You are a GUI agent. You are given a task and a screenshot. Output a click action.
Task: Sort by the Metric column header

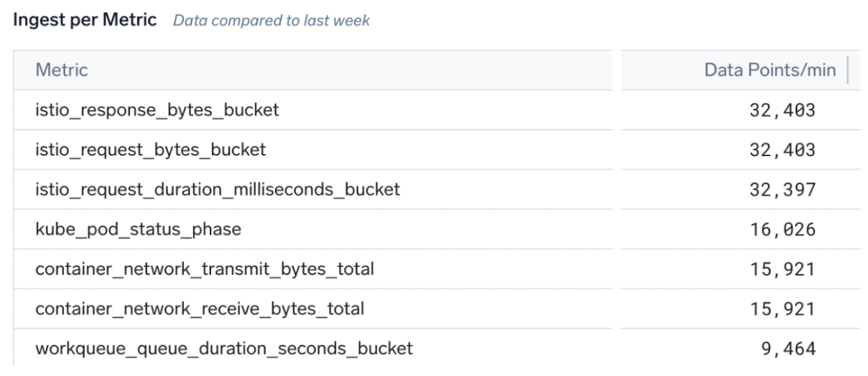[x=62, y=70]
